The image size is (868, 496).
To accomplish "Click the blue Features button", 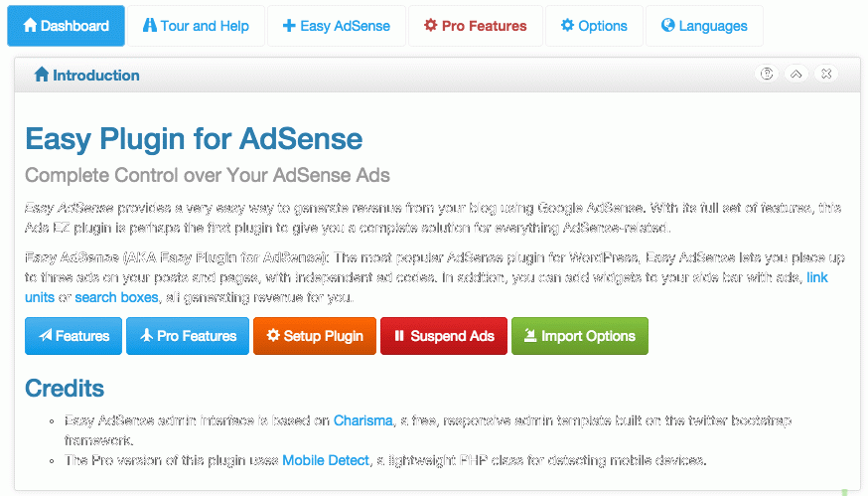I will 73,336.
